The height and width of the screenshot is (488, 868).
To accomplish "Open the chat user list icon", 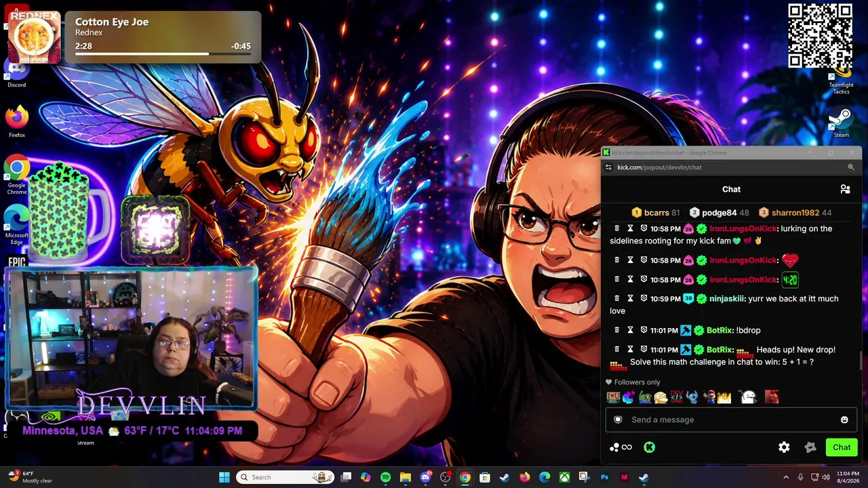I will pyautogui.click(x=845, y=189).
